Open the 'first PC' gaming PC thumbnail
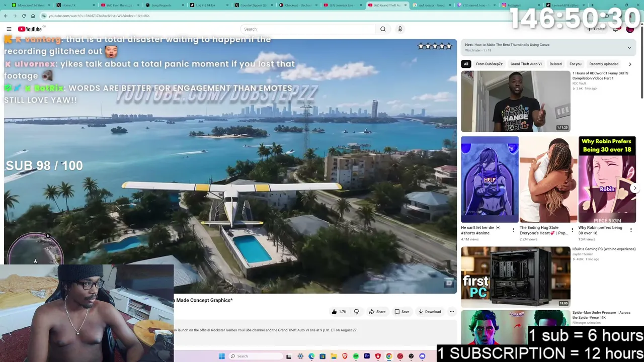 (516, 277)
